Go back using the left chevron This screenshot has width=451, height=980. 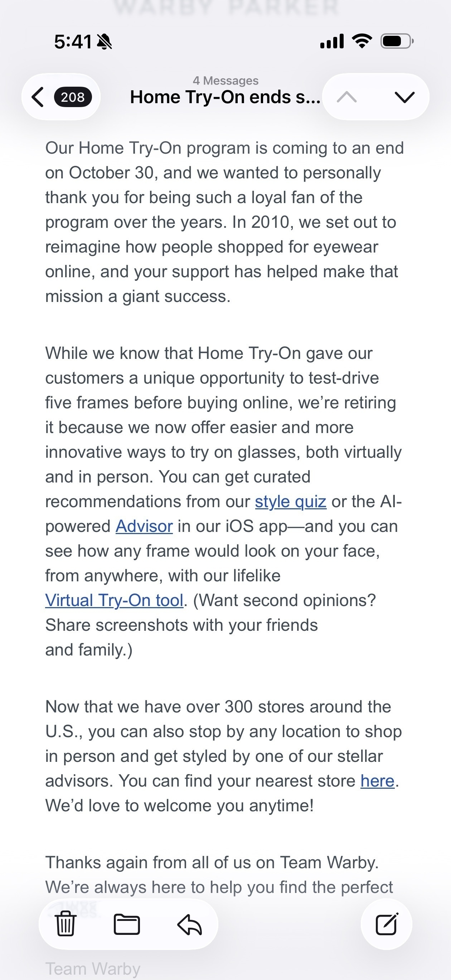click(x=37, y=97)
